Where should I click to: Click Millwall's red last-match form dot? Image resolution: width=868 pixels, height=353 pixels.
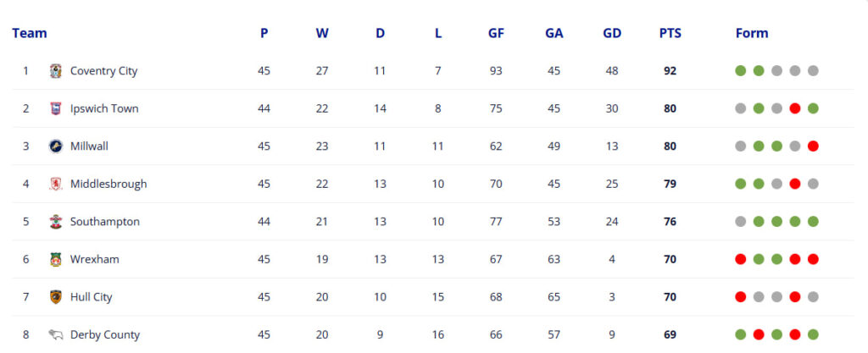tap(813, 146)
